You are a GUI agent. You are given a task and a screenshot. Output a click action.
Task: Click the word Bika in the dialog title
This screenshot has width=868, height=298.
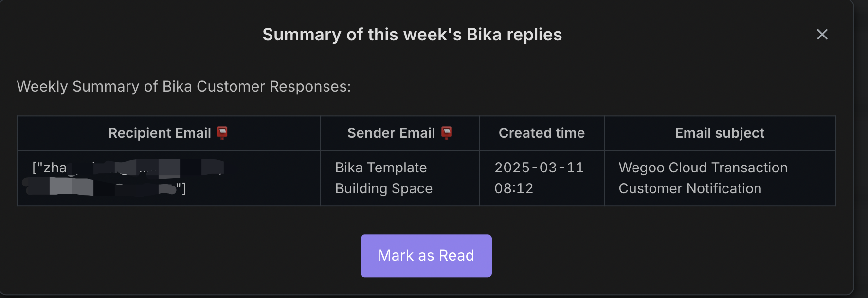pyautogui.click(x=484, y=35)
